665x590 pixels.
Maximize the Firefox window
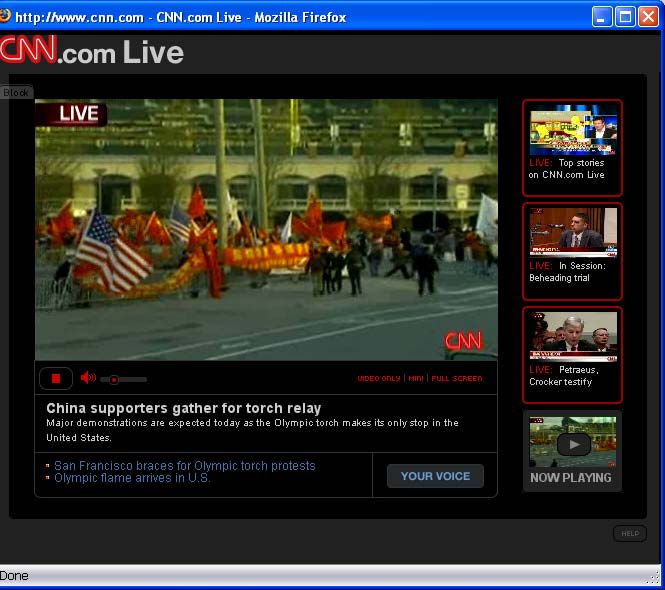click(625, 17)
